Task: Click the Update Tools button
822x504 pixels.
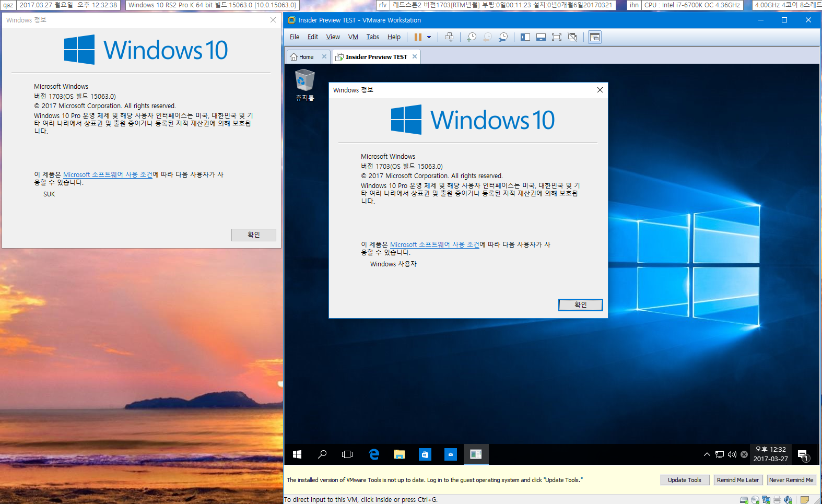Action: point(685,480)
